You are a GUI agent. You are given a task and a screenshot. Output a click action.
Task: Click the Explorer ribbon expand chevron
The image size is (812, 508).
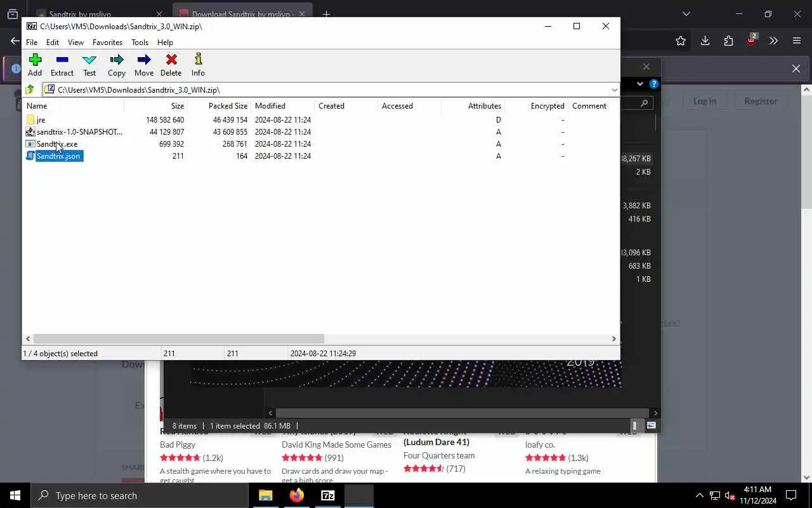(x=639, y=84)
